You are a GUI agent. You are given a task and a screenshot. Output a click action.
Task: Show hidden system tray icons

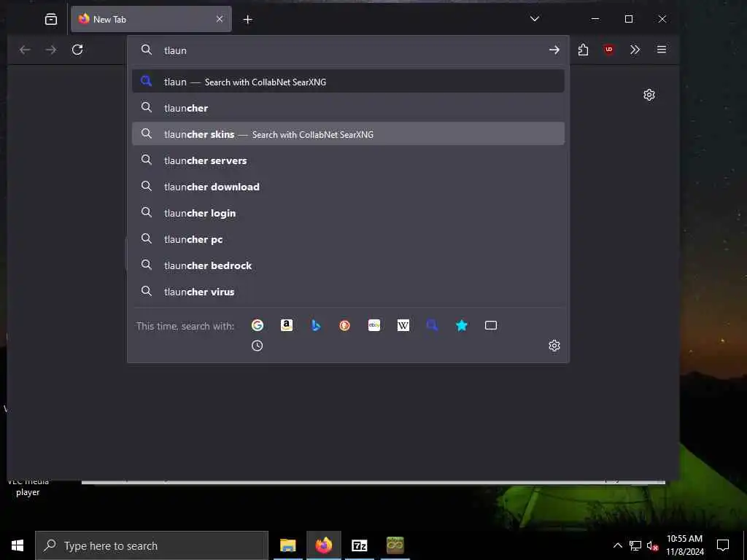click(617, 545)
